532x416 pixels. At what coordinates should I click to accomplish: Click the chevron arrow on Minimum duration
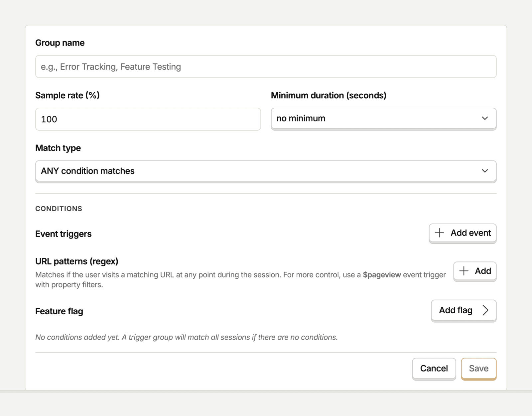click(485, 118)
